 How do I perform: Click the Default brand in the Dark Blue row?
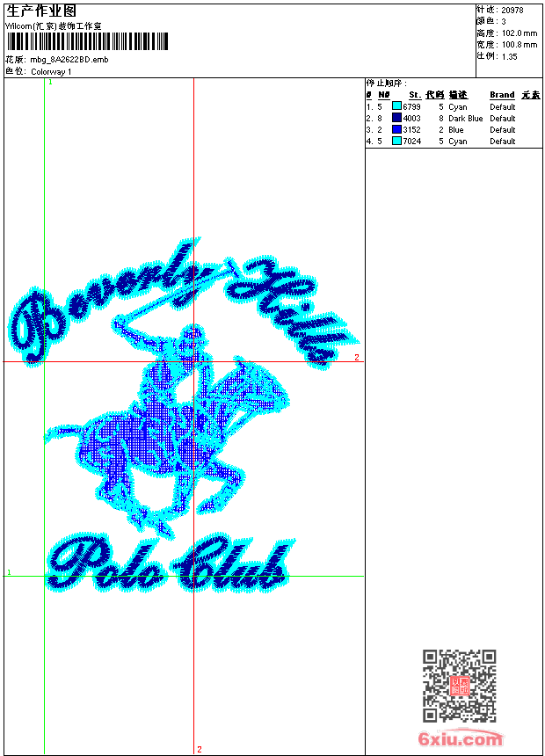[x=503, y=118]
